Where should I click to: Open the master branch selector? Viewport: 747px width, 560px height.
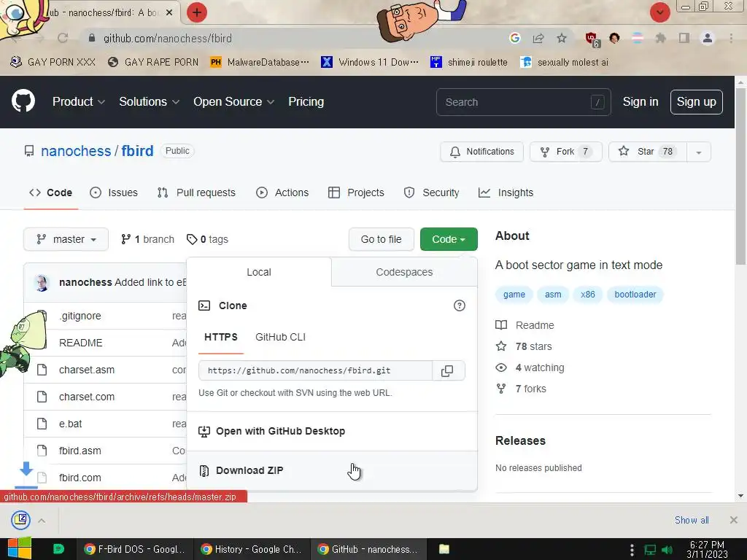click(66, 239)
